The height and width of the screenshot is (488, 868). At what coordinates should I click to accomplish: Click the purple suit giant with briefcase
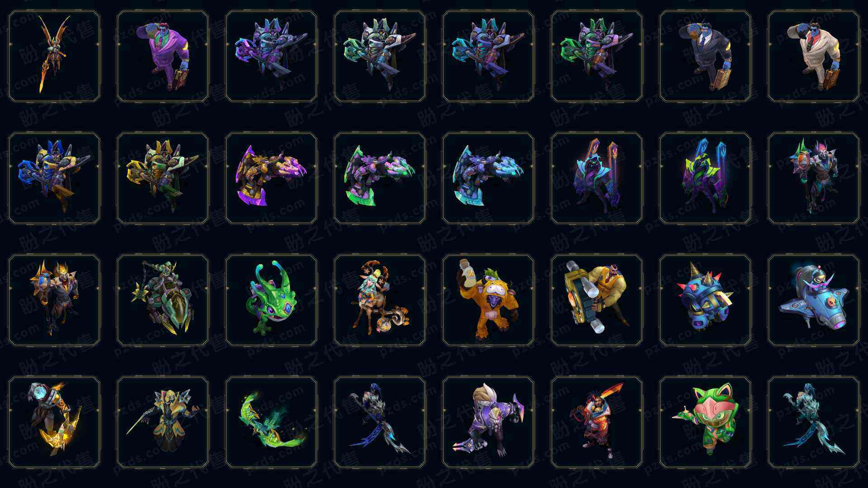tap(163, 56)
